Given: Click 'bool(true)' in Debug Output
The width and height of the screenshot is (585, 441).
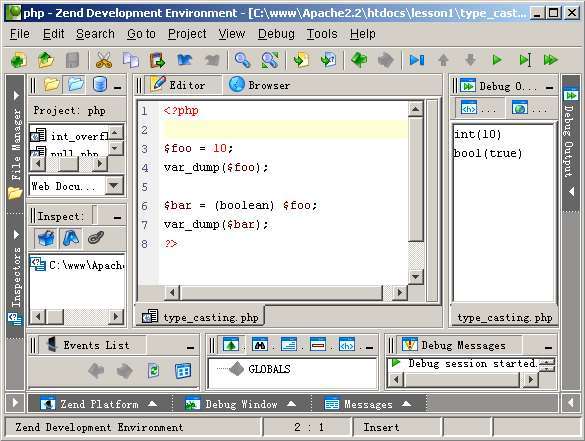Looking at the screenshot, I should coord(488,153).
